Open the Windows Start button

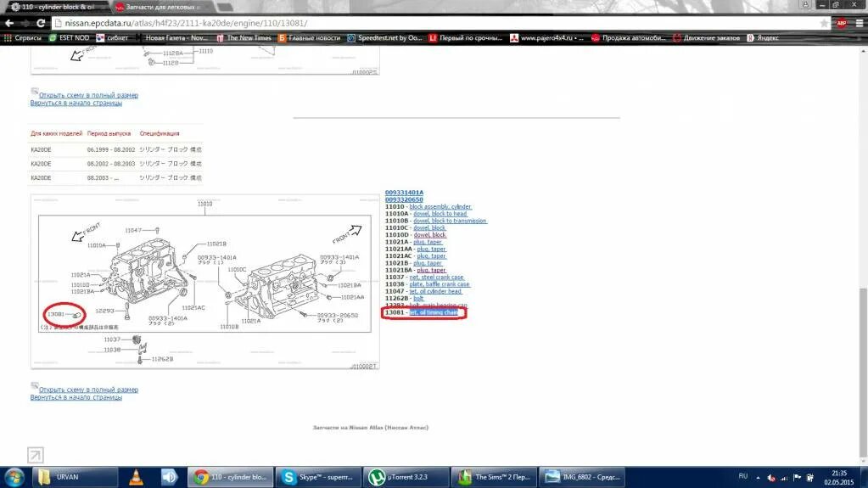click(14, 477)
